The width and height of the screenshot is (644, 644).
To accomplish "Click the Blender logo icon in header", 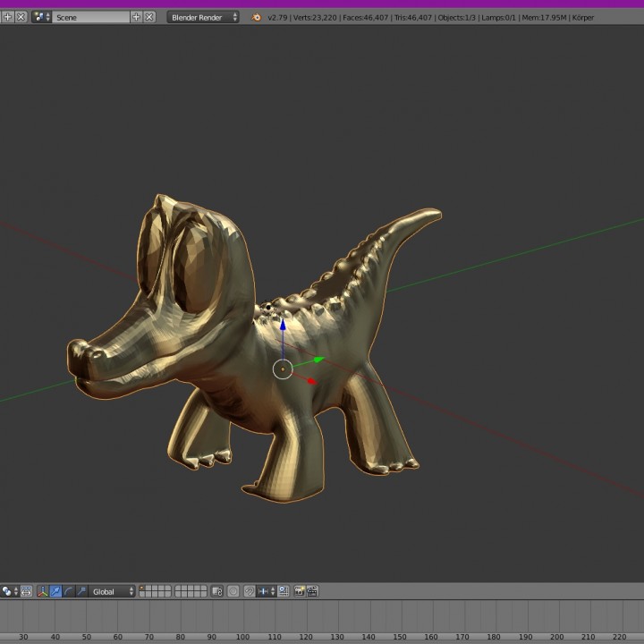I will coord(257,17).
